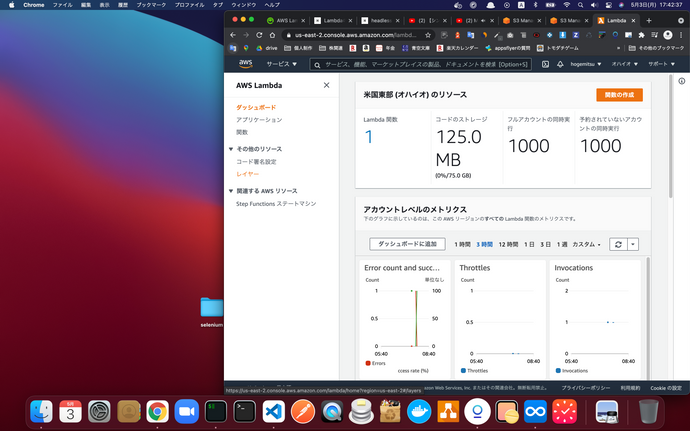The width and height of the screenshot is (690, 431).
Task: Open the Trash in the Dock
Action: [648, 412]
